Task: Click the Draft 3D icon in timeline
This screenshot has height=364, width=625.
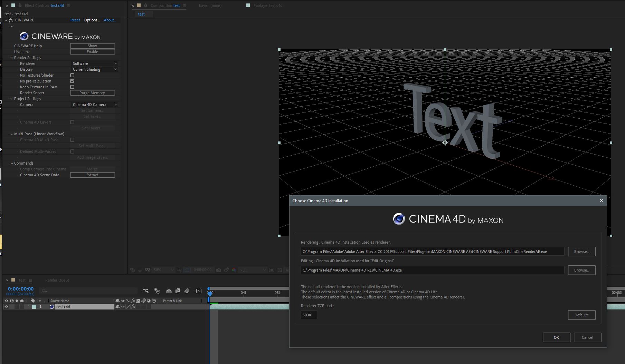Action: point(157,291)
